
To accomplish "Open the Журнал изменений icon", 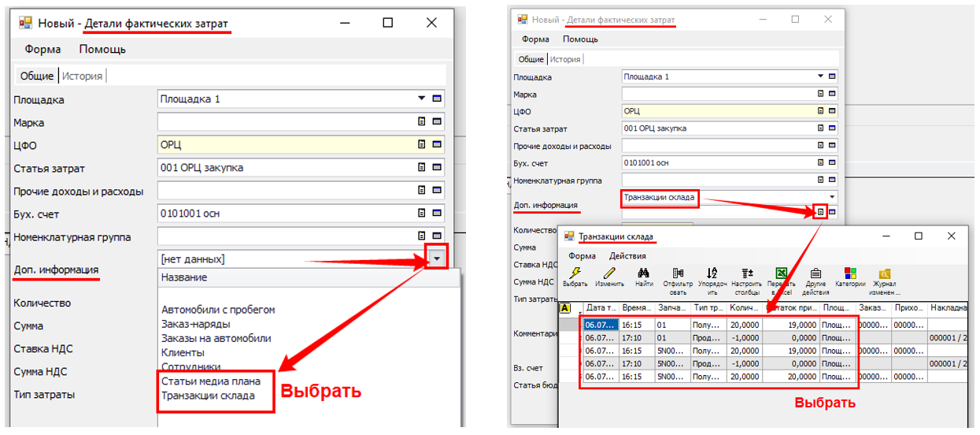I will coord(884,273).
